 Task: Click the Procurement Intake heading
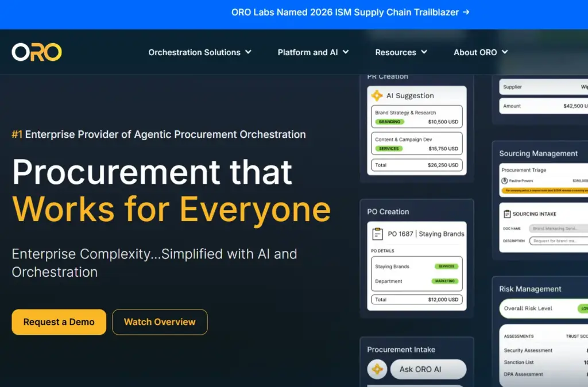click(401, 350)
